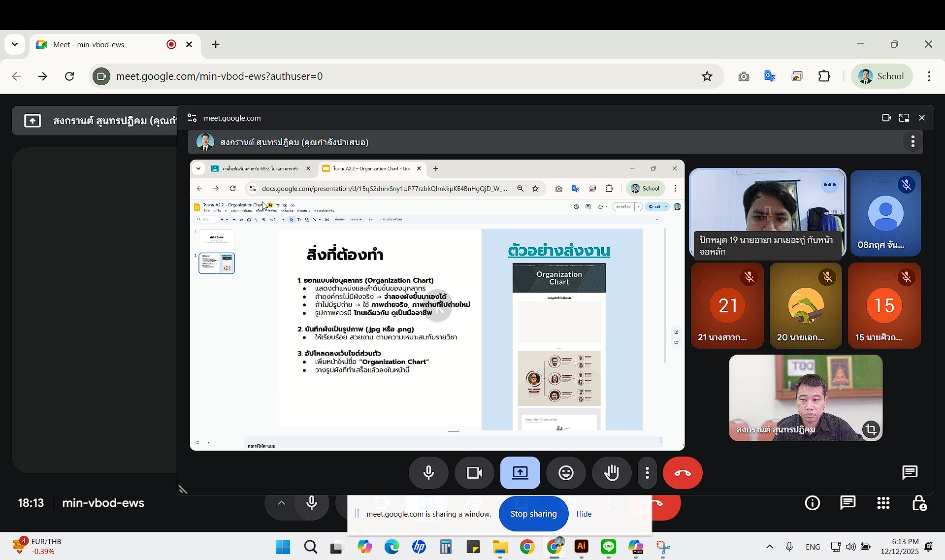Image resolution: width=945 pixels, height=560 pixels.
Task: Toggle main Meet microphone button
Action: pos(312,503)
